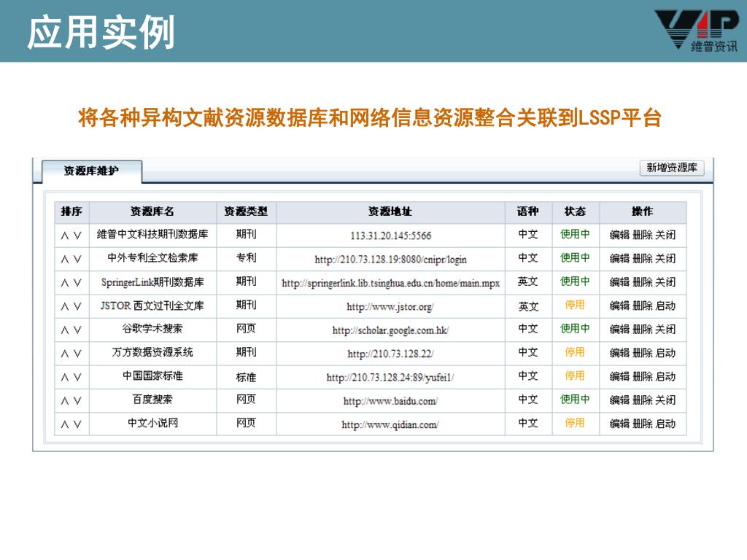Start JSTOR 西文过刊全文库 via 启动 link

(665, 306)
